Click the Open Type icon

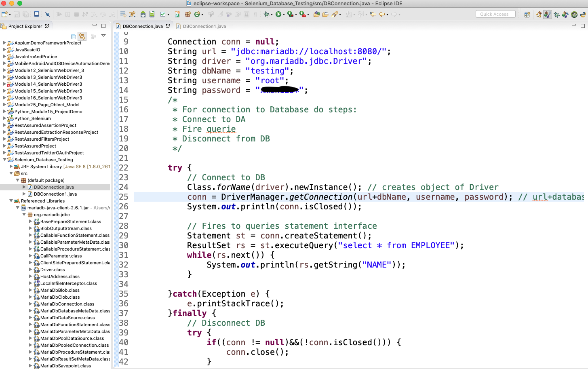[317, 14]
